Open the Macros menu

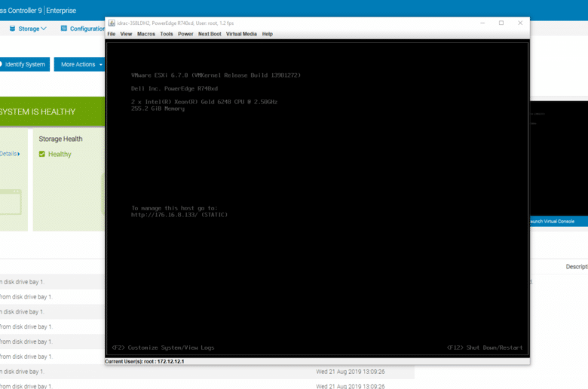[146, 34]
